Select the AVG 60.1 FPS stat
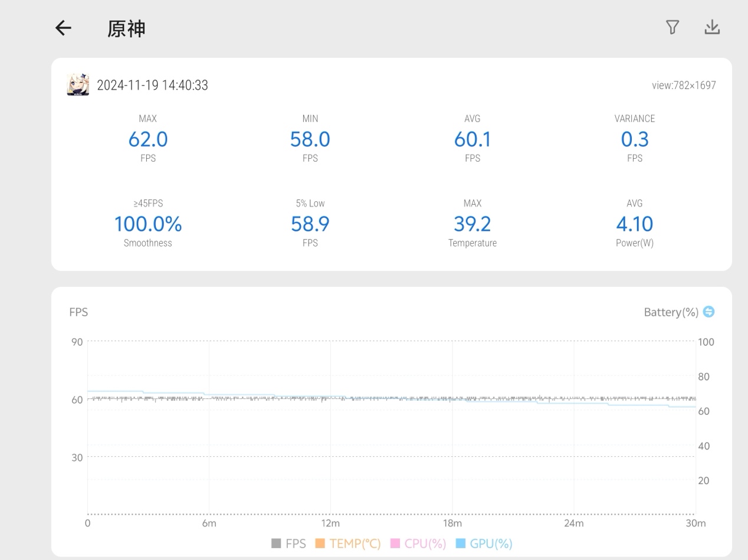The image size is (748, 560). (x=472, y=139)
